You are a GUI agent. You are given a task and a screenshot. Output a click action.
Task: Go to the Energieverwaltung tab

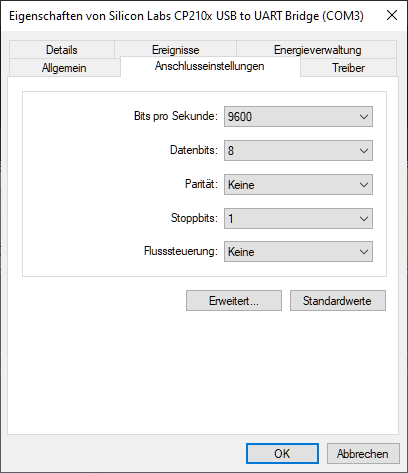click(317, 50)
